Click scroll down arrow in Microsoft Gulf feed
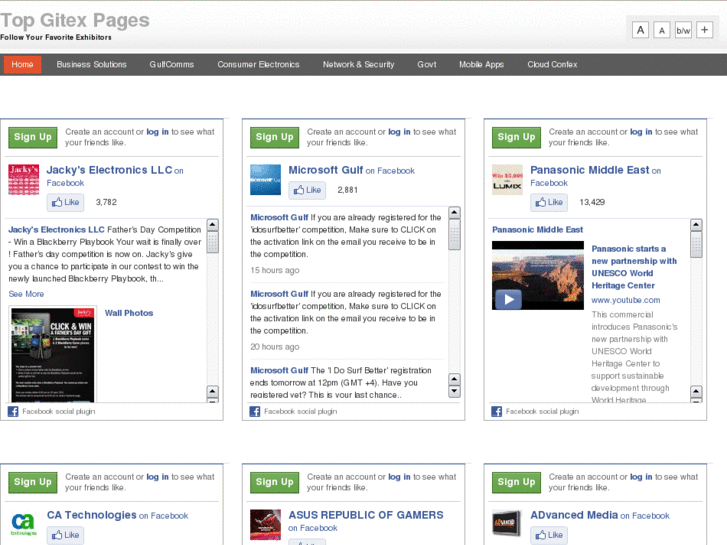Viewport: 727px width, 545px height. pyautogui.click(x=454, y=391)
